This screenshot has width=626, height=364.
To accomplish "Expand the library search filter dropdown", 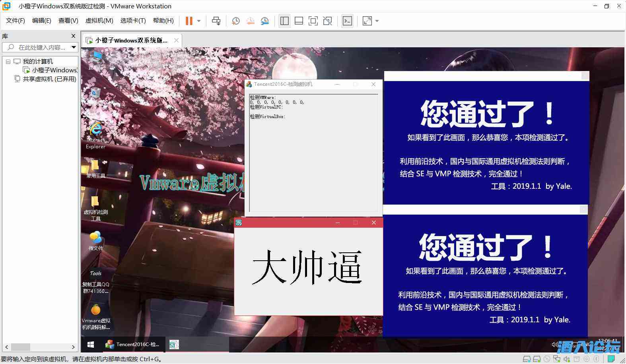I will (x=74, y=47).
